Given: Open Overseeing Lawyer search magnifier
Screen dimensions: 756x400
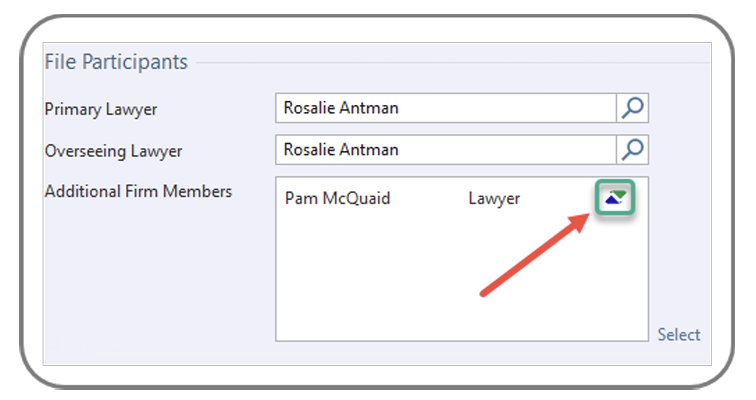Looking at the screenshot, I should tap(632, 149).
